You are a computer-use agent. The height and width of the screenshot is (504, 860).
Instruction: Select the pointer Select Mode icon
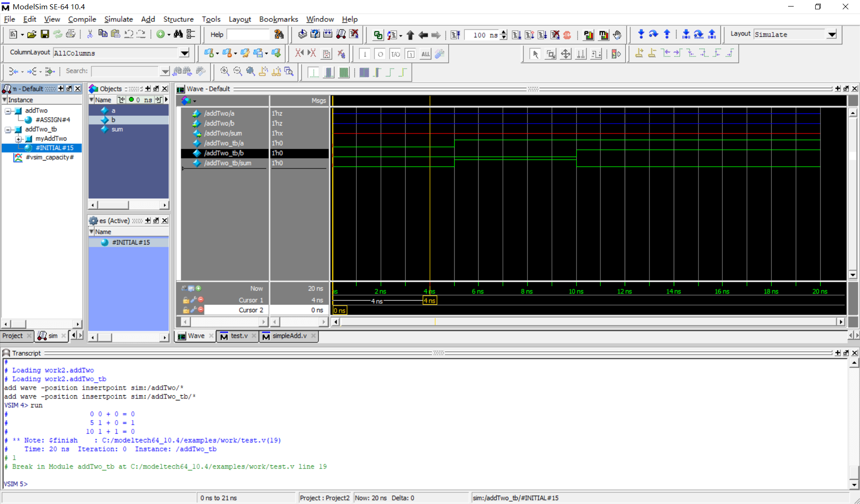(536, 54)
